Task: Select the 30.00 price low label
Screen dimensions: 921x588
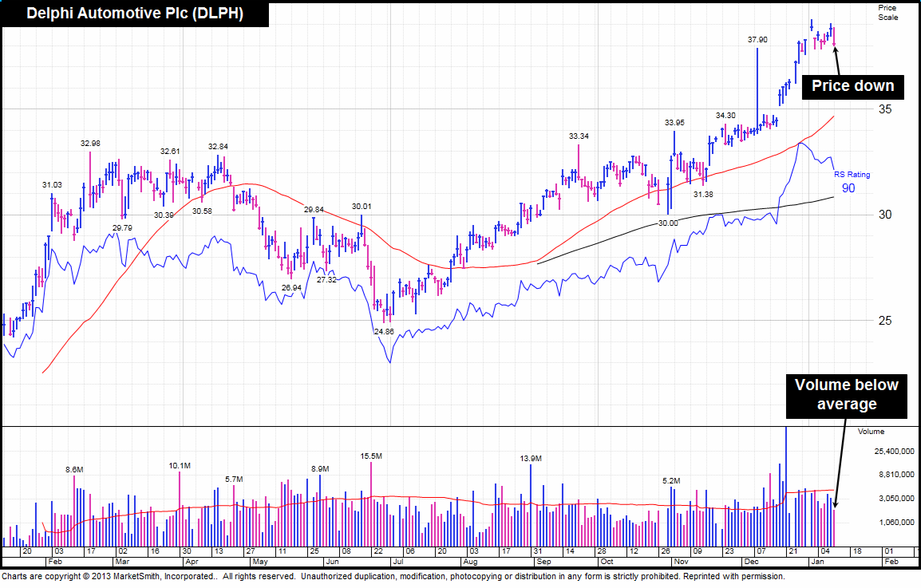Action: pyautogui.click(x=668, y=223)
